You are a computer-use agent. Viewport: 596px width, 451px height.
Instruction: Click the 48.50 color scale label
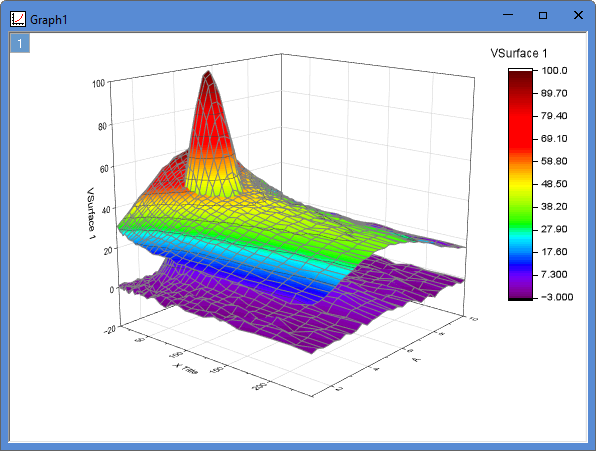(554, 184)
